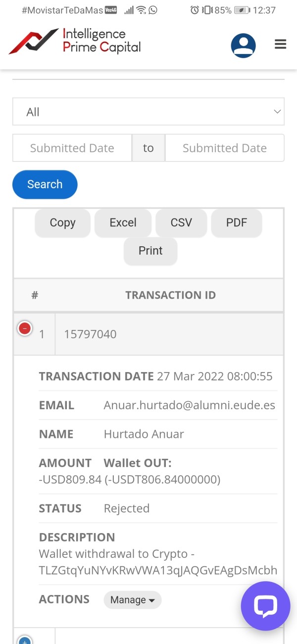Tap the battery indicator in the status bar
The image size is (297, 644).
pyautogui.click(x=242, y=10)
